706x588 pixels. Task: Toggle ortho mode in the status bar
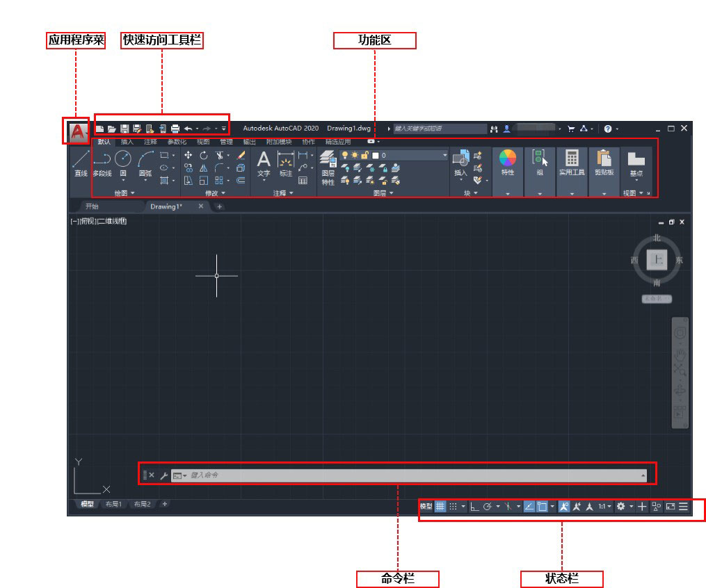tap(474, 507)
